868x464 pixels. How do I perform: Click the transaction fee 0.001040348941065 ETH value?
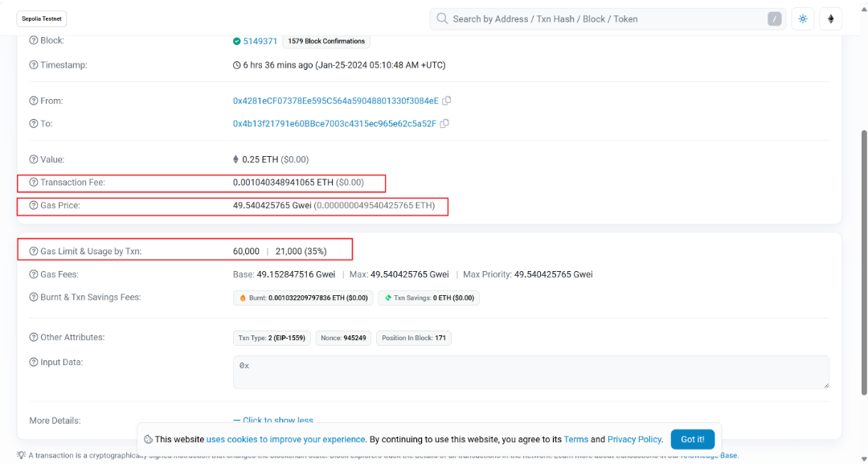[x=283, y=183]
